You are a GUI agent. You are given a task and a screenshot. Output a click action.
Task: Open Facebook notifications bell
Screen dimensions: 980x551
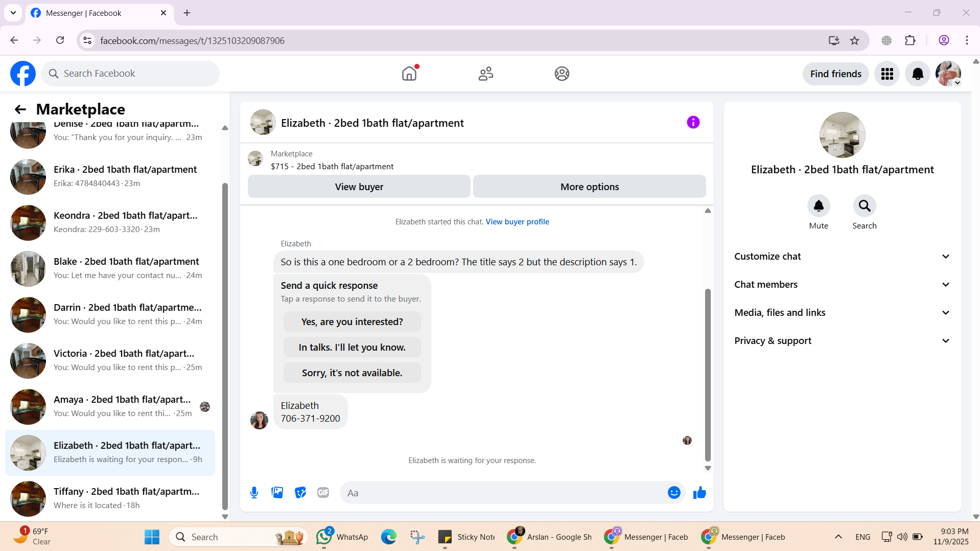[918, 74]
